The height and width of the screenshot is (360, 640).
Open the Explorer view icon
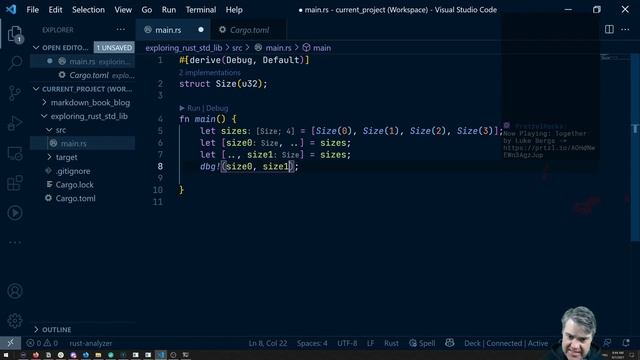click(x=15, y=33)
